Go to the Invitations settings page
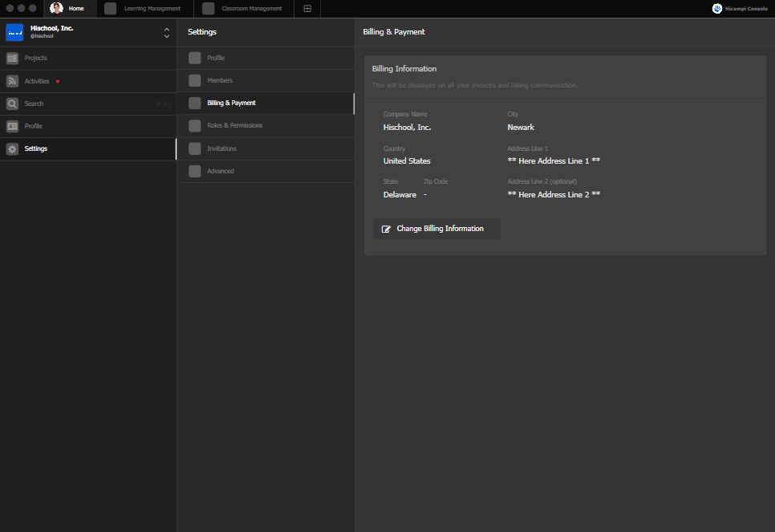 coord(221,148)
